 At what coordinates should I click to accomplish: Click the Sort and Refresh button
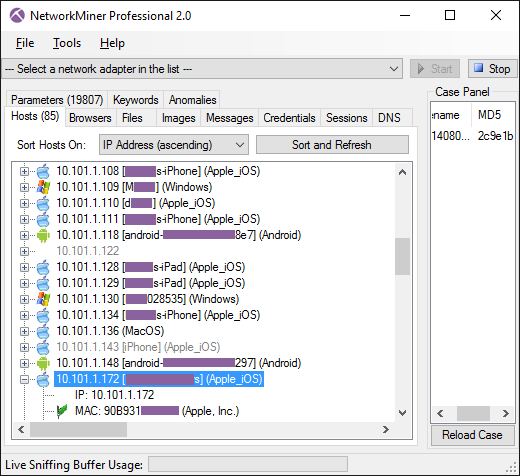(332, 145)
